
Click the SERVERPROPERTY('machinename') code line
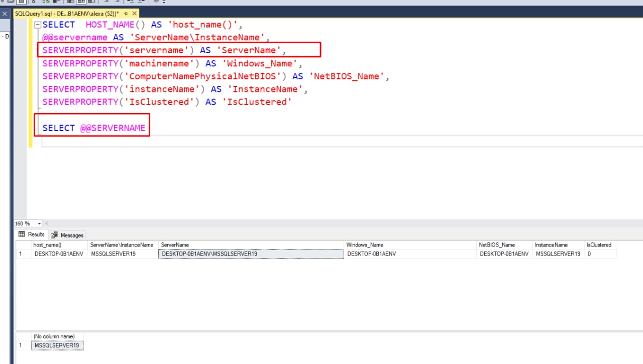pos(172,63)
